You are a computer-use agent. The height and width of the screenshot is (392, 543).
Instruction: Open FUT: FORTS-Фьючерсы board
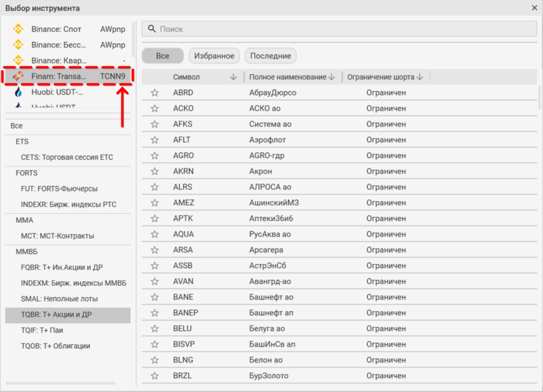(59, 189)
